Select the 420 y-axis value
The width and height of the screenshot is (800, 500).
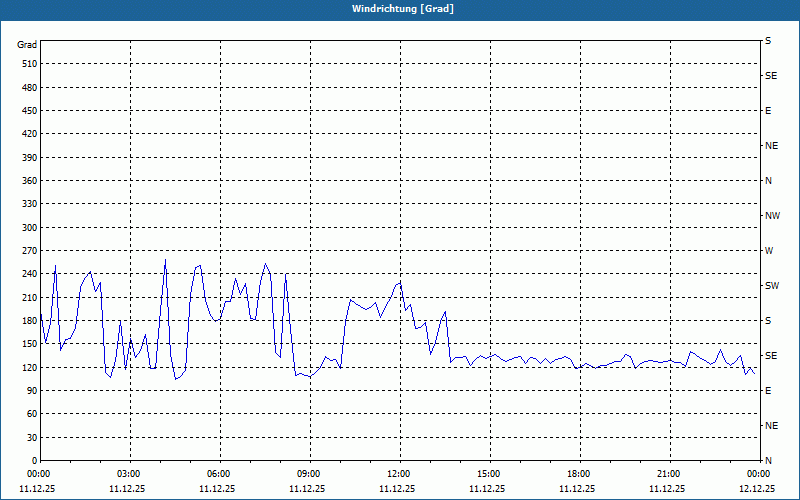click(x=30, y=134)
